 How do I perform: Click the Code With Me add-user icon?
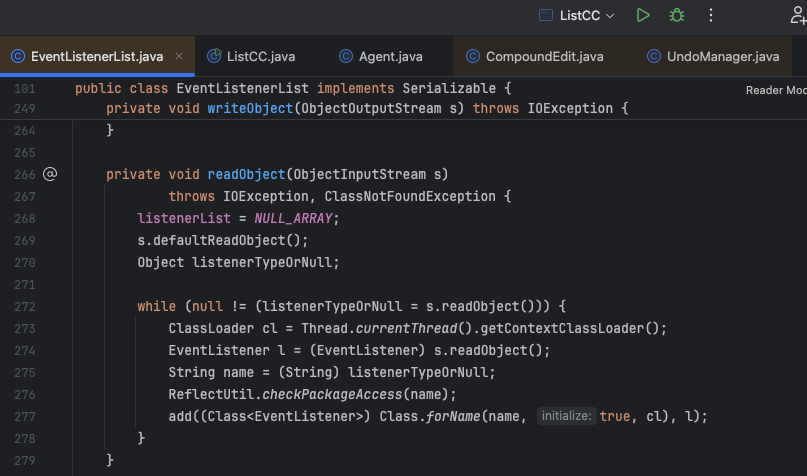[796, 15]
